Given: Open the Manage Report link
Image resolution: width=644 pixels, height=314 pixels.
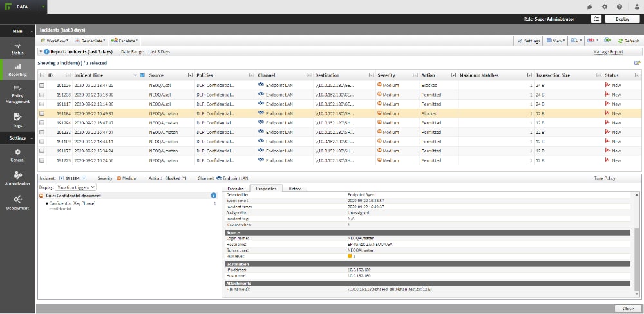Looking at the screenshot, I should pos(607,51).
